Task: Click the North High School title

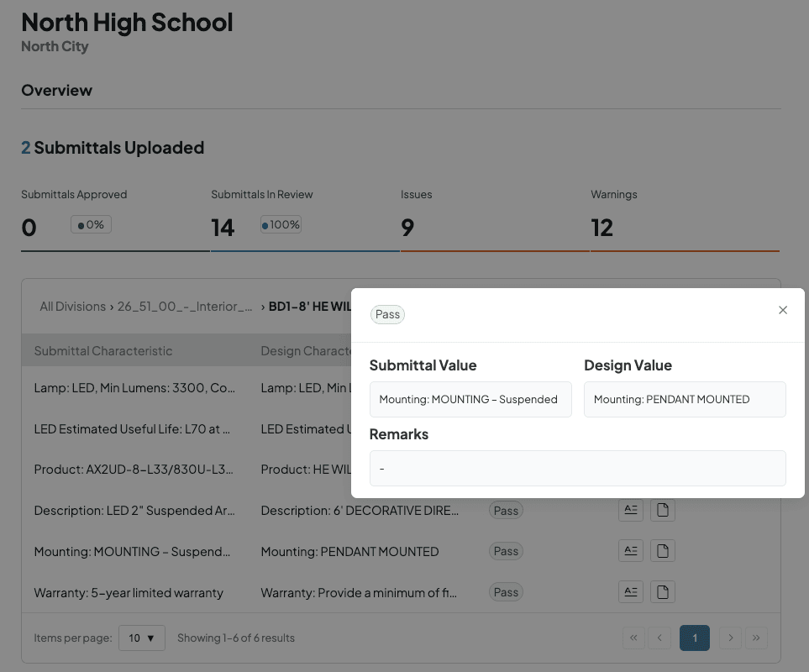Action: pyautogui.click(x=127, y=22)
